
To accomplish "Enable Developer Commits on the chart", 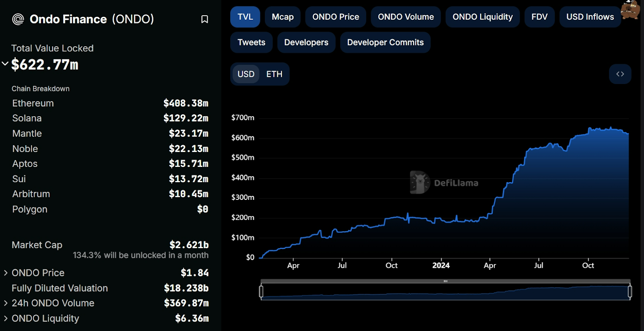I will [385, 42].
